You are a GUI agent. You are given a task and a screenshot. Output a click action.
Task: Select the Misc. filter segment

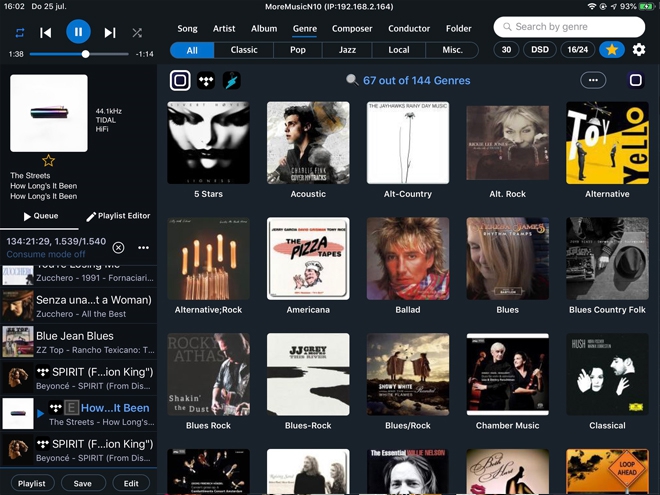tap(452, 50)
